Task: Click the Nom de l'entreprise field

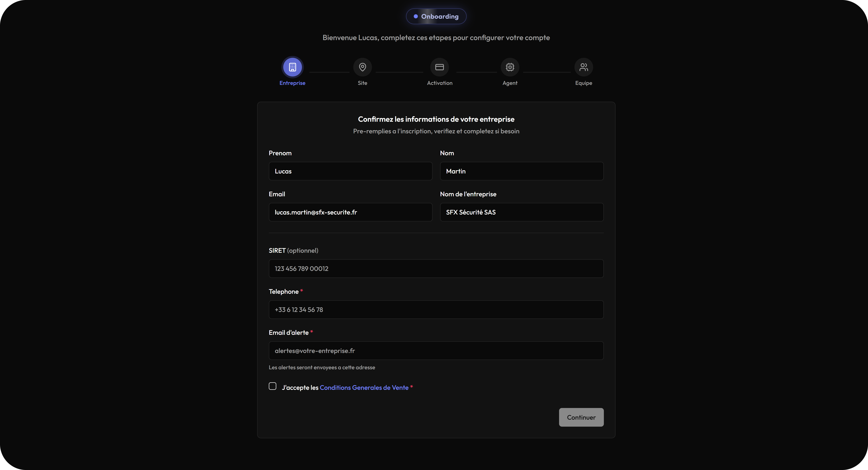Action: click(x=522, y=212)
